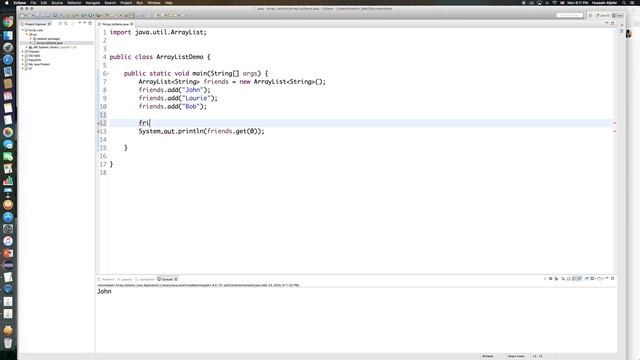Toggle Link with Editor in Project Explorer
The height and width of the screenshot is (360, 640).
[66, 24]
